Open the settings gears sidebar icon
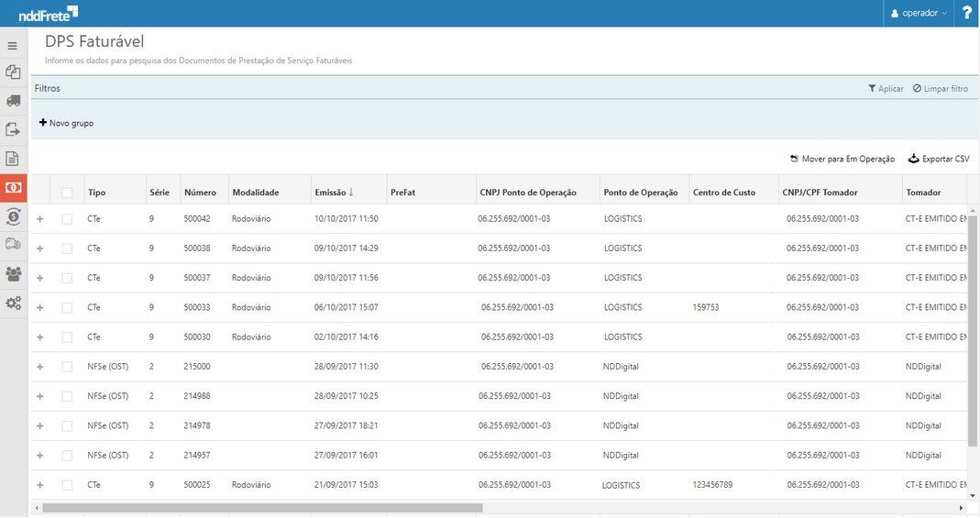 13,303
